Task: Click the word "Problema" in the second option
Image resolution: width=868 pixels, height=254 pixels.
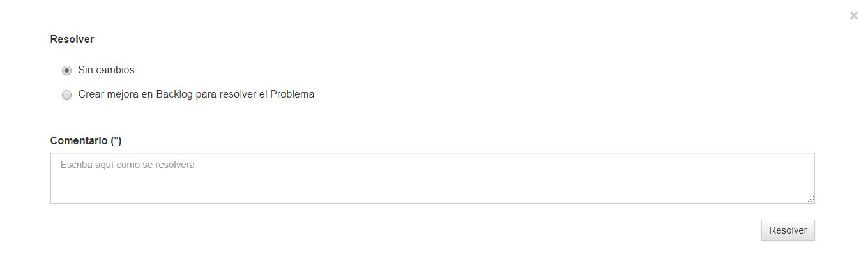Action: pos(293,94)
